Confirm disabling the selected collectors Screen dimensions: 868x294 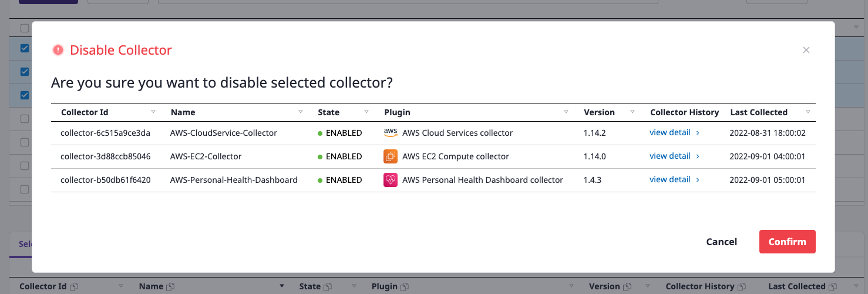pyautogui.click(x=787, y=242)
